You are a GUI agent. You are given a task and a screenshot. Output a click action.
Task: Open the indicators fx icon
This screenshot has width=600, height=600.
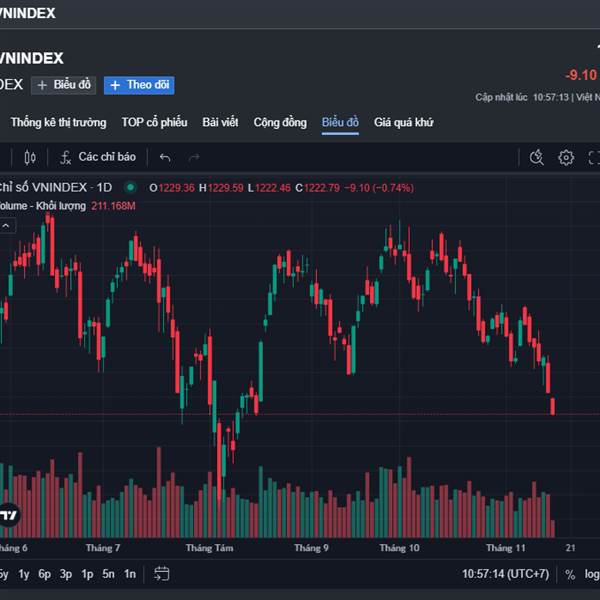click(65, 157)
